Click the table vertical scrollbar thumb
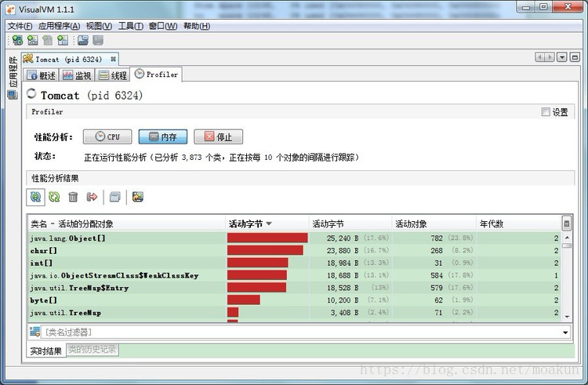Screen dimensions: 588x385 [x=567, y=245]
